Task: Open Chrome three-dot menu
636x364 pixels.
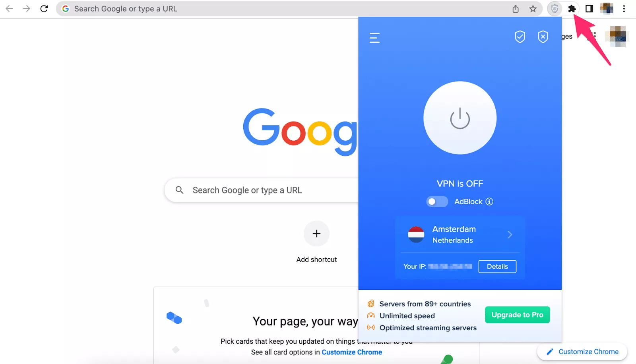Action: click(x=624, y=9)
